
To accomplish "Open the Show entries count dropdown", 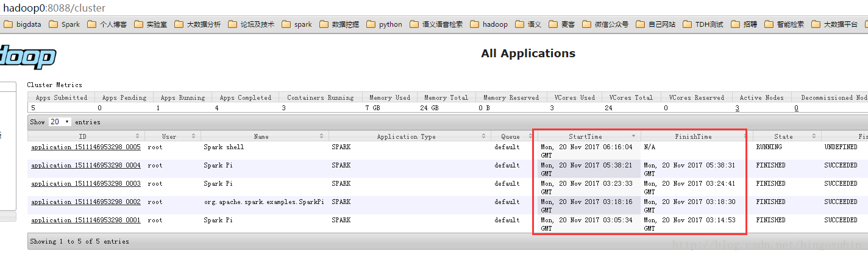I will click(x=60, y=122).
